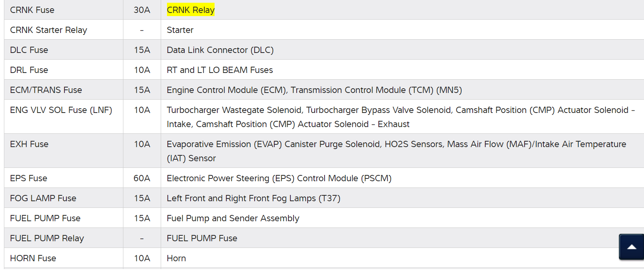This screenshot has height=273, width=644.
Task: Select the EPS Fuse row label
Action: pos(29,178)
